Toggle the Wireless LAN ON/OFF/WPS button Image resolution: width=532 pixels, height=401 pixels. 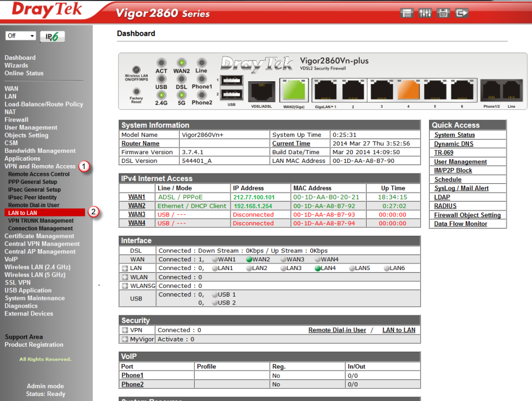(x=137, y=70)
